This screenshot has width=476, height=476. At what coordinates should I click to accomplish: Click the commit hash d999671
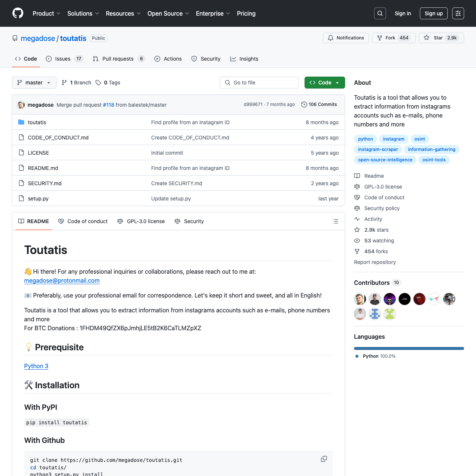pyautogui.click(x=253, y=104)
